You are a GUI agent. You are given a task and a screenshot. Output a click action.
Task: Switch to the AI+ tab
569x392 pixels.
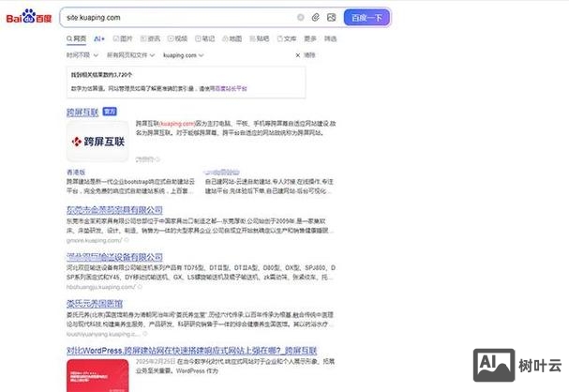(x=99, y=38)
